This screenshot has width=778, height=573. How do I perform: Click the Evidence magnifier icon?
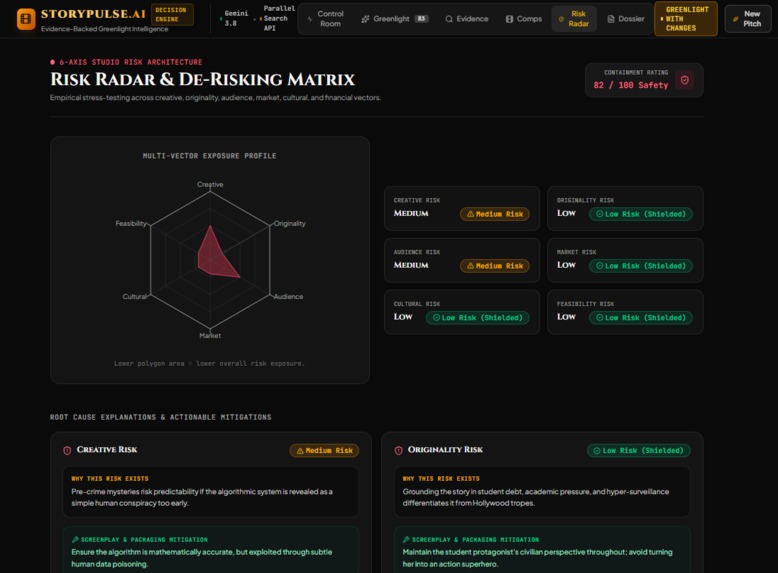click(x=449, y=19)
